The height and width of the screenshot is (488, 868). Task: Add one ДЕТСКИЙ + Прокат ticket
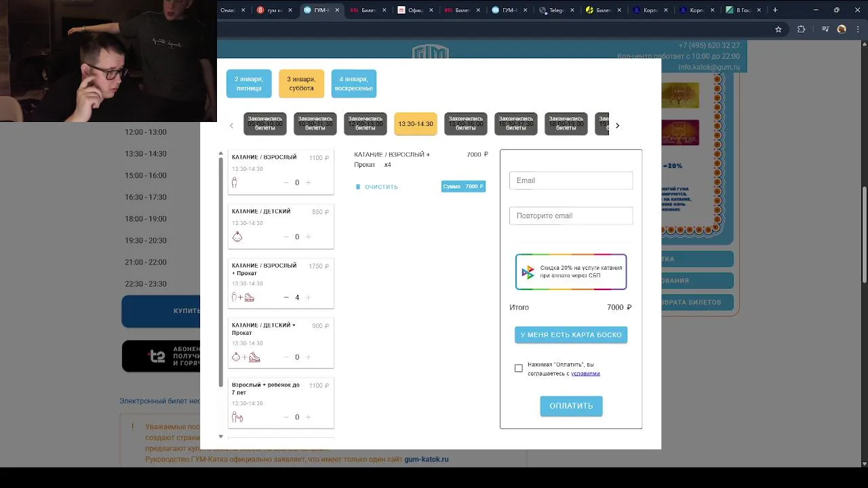(309, 357)
